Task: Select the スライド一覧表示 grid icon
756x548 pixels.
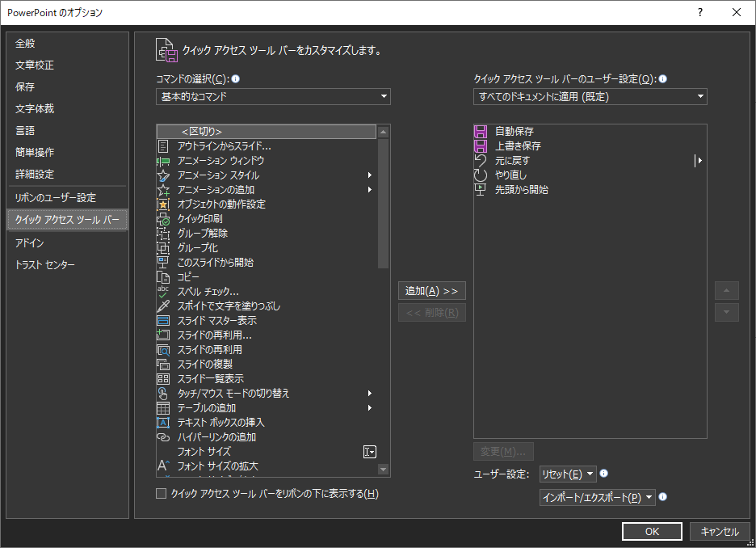Action: coord(163,379)
